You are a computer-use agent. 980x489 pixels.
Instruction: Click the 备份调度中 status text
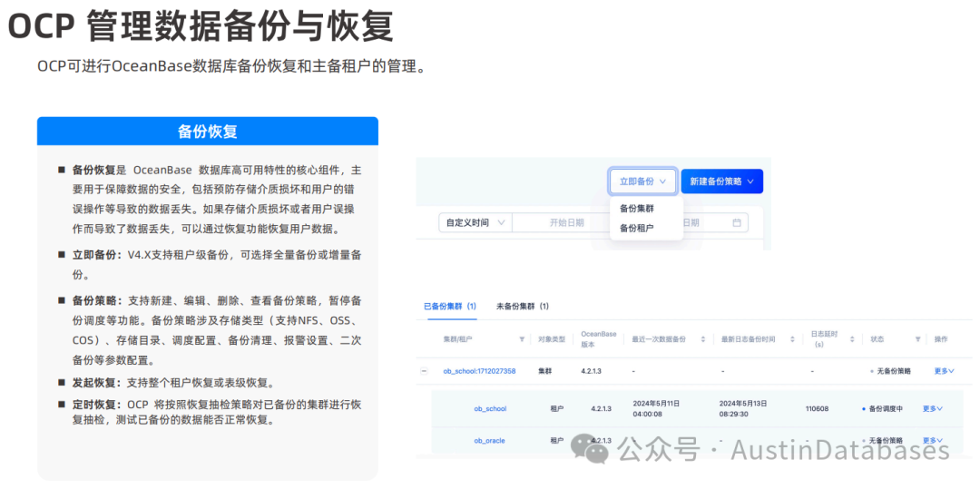pyautogui.click(x=887, y=408)
